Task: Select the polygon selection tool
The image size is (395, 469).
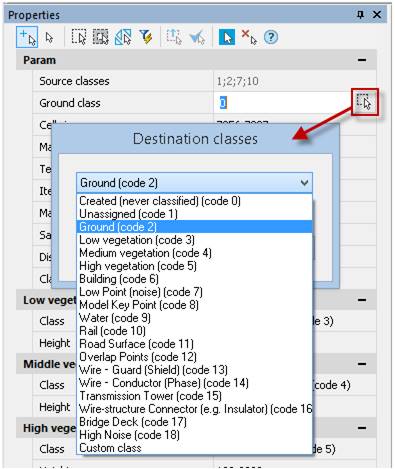Action: tap(123, 37)
